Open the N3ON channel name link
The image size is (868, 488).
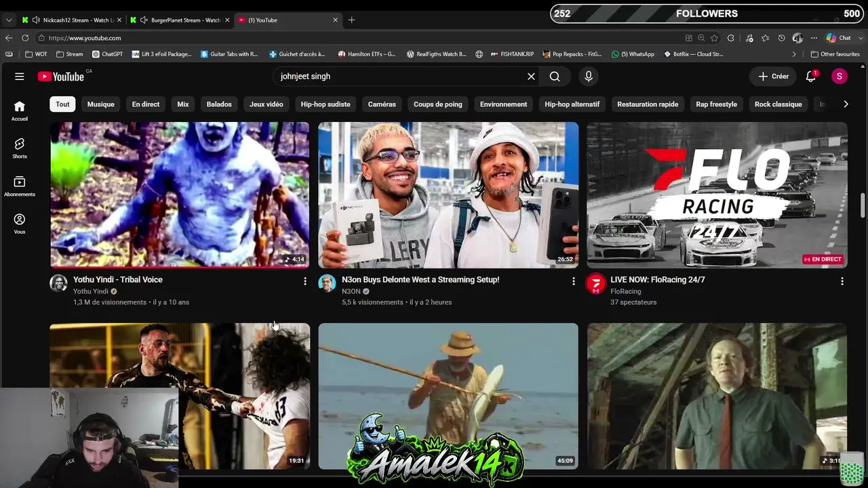(x=351, y=291)
